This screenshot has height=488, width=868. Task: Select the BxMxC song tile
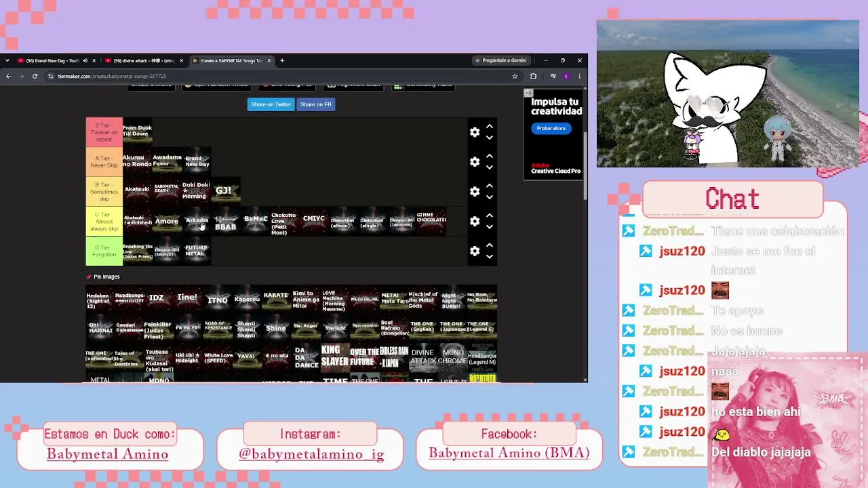pyautogui.click(x=256, y=222)
